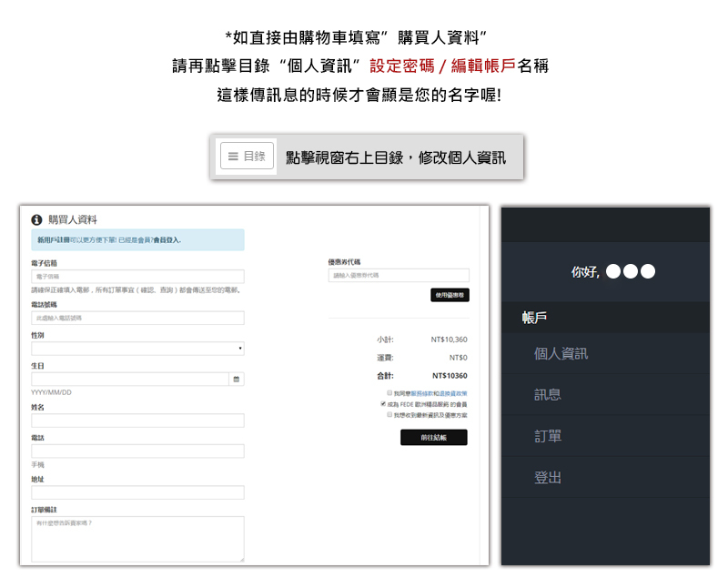Click the 電話號碼 input field
This screenshot has width=728, height=588.
(x=137, y=319)
